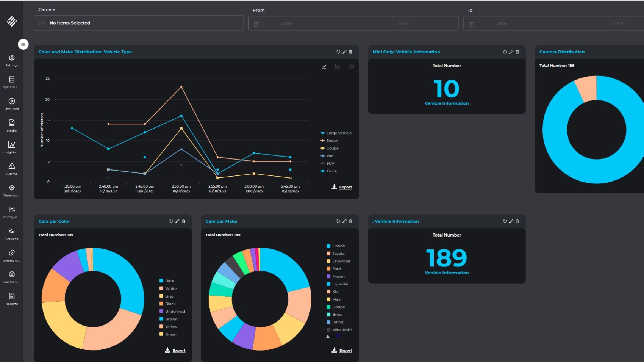
Task: Go to previous legend page arrow
Action: (x=328, y=337)
